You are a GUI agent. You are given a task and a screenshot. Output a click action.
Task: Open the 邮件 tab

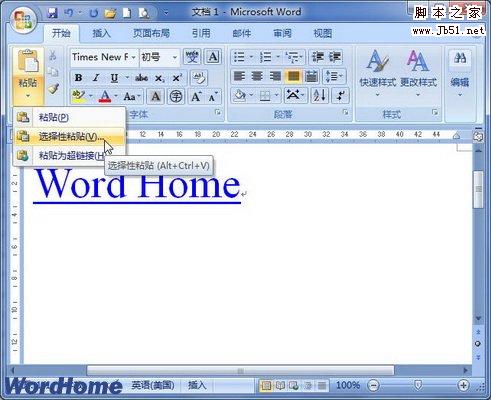point(242,33)
